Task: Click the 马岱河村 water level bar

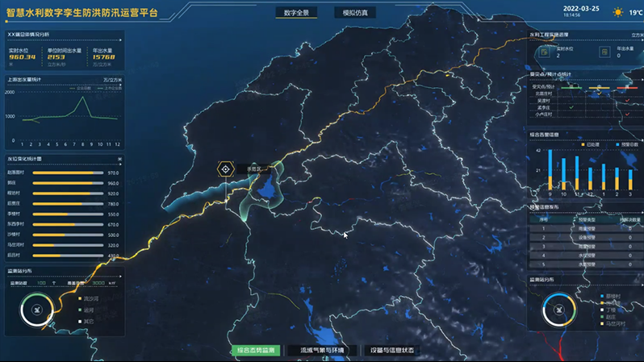Action: click(68, 245)
